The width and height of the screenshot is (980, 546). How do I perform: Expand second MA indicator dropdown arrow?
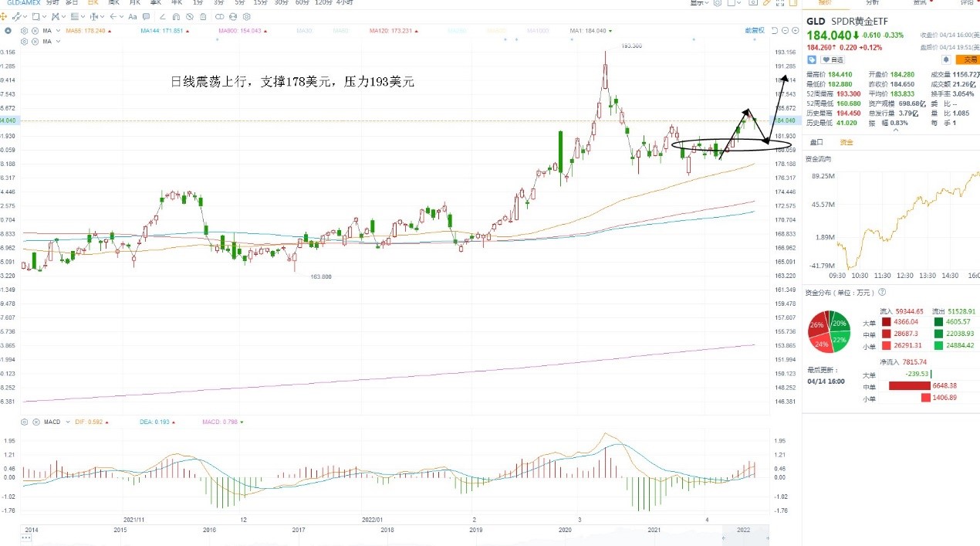[58, 41]
